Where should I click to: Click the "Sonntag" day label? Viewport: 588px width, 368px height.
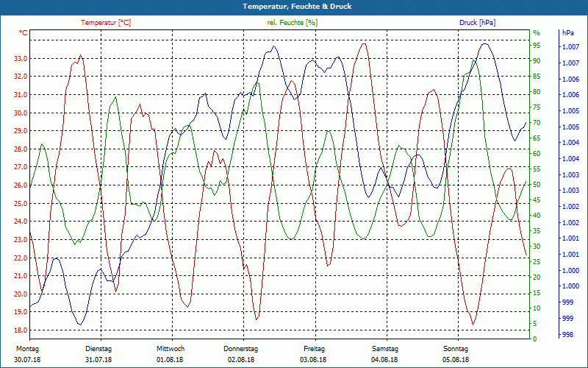click(x=456, y=349)
